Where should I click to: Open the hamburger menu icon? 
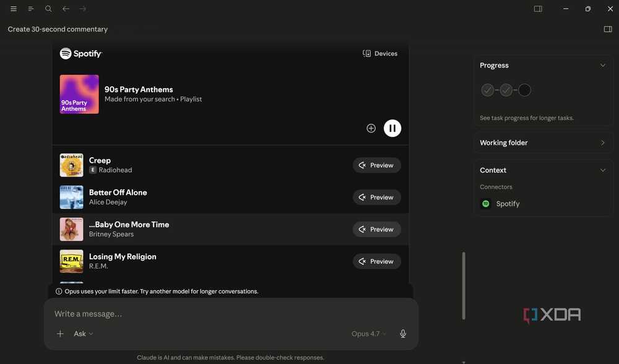tap(14, 9)
